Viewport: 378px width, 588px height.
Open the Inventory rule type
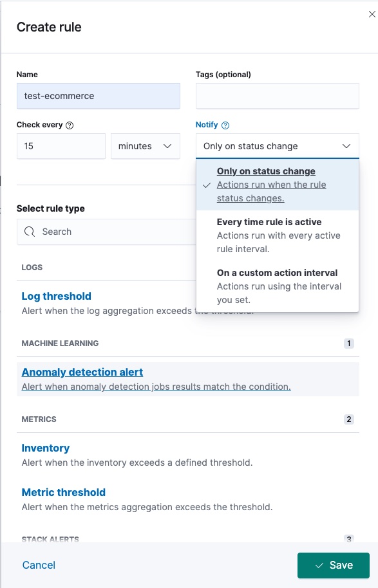(45, 448)
